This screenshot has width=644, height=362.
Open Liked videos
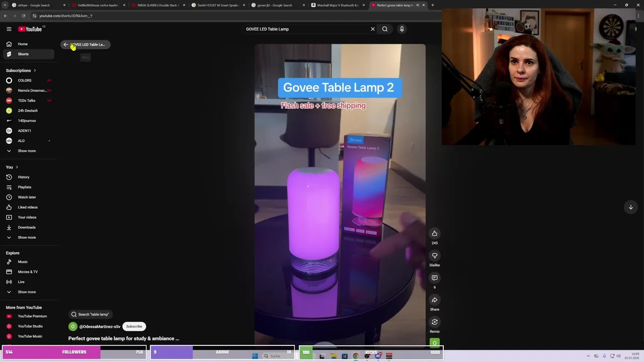28,207
